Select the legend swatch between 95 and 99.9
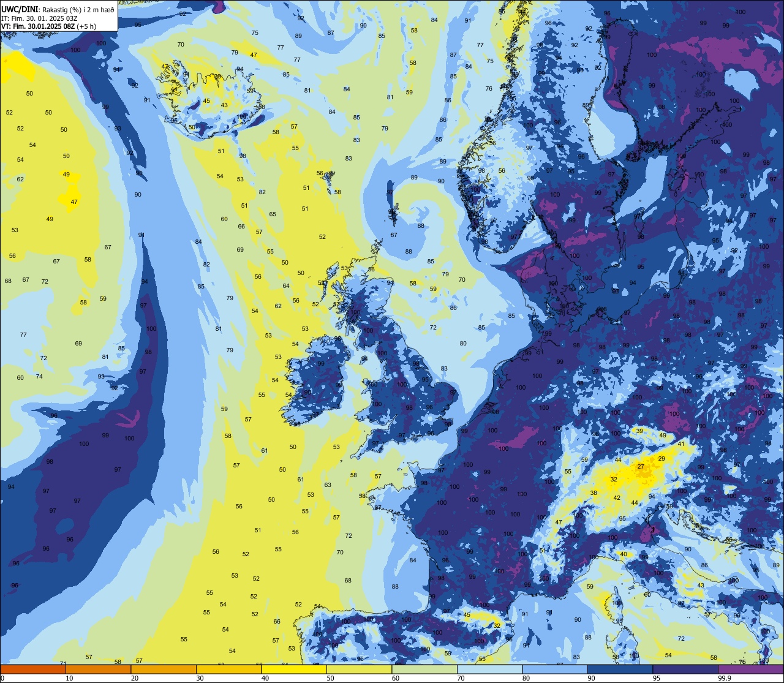784x683 pixels. [685, 669]
